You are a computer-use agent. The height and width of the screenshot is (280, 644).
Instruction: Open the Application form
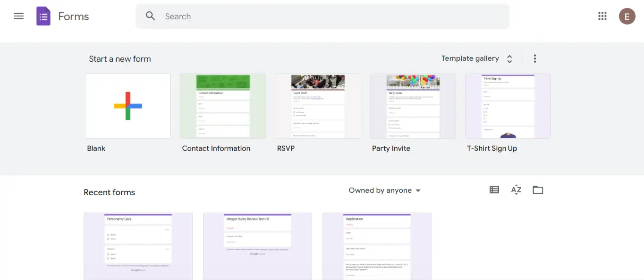pyautogui.click(x=377, y=246)
